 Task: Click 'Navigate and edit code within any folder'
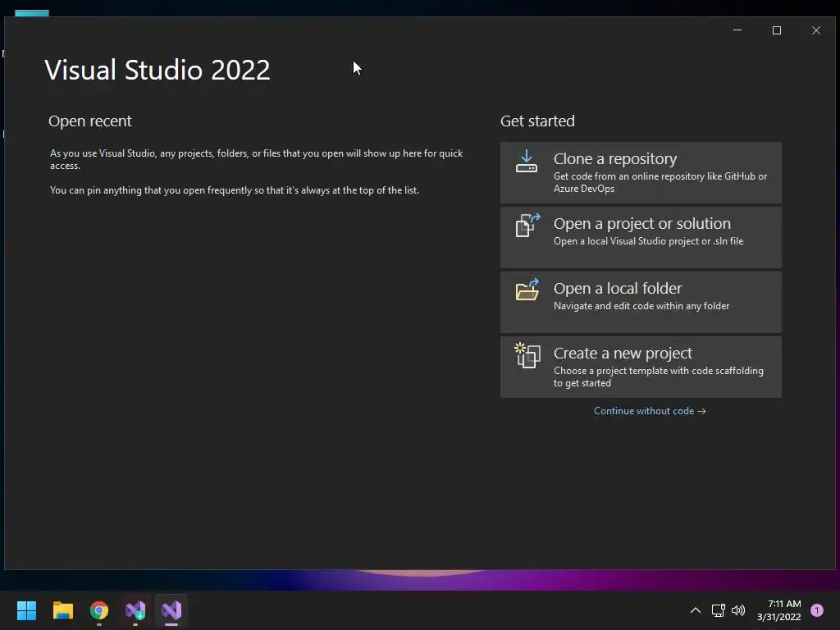641,306
